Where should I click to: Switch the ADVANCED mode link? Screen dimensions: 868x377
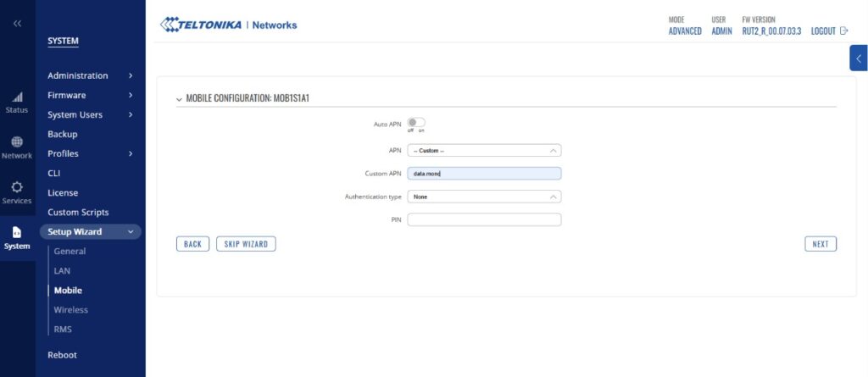coord(685,31)
